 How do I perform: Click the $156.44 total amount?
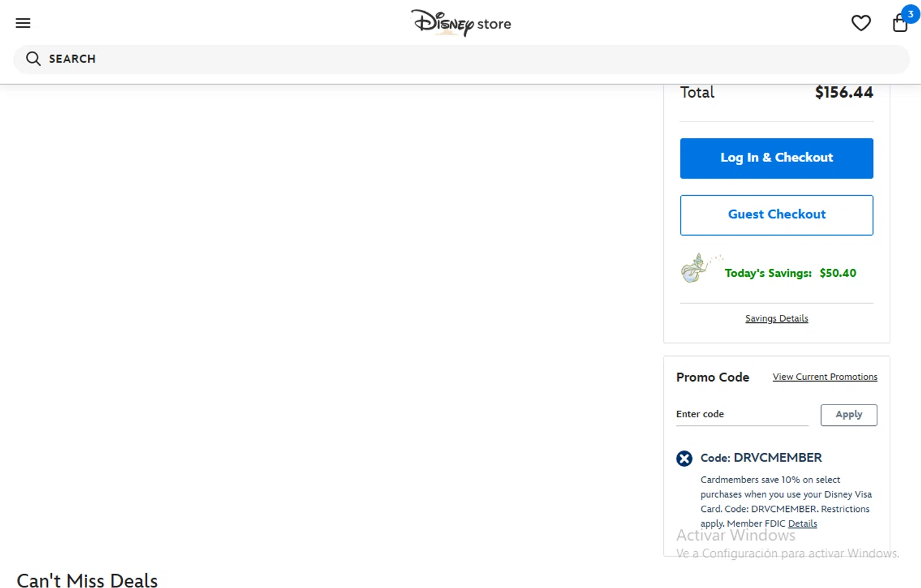tap(844, 93)
